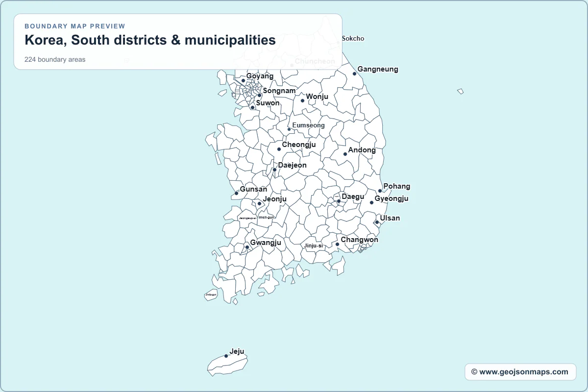Click the Imsil-gun district label
This screenshot has height=392, width=588.
click(266, 217)
